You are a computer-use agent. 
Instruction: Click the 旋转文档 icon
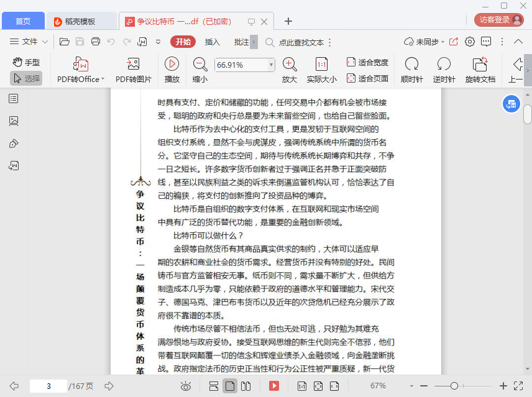pyautogui.click(x=480, y=64)
